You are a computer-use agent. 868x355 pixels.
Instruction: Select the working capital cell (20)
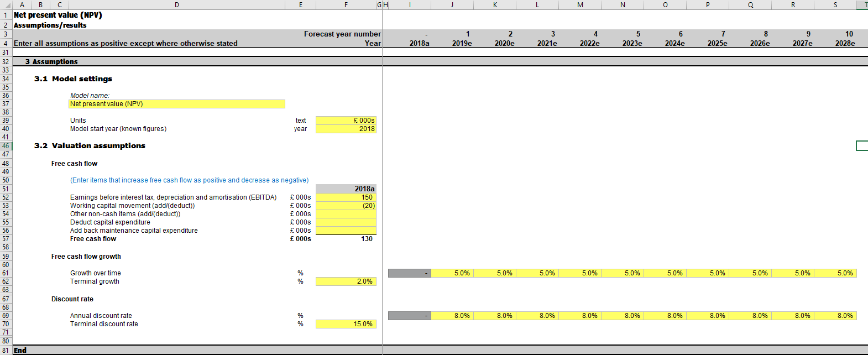point(346,206)
